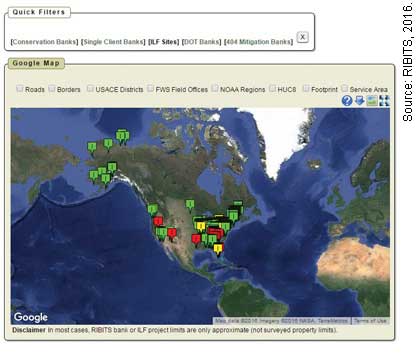Enable the USACE Districts checkbox
The width and height of the screenshot is (417, 363).
(x=90, y=88)
